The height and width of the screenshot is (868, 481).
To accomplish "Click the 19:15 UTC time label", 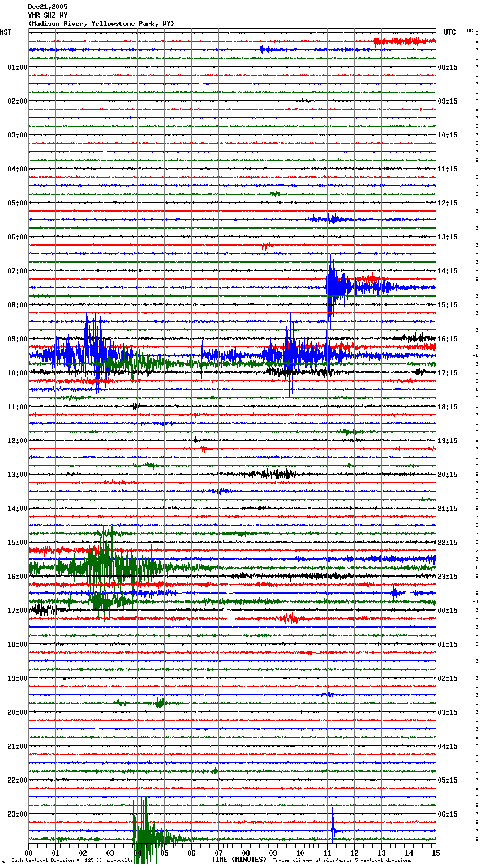I will 448,441.
